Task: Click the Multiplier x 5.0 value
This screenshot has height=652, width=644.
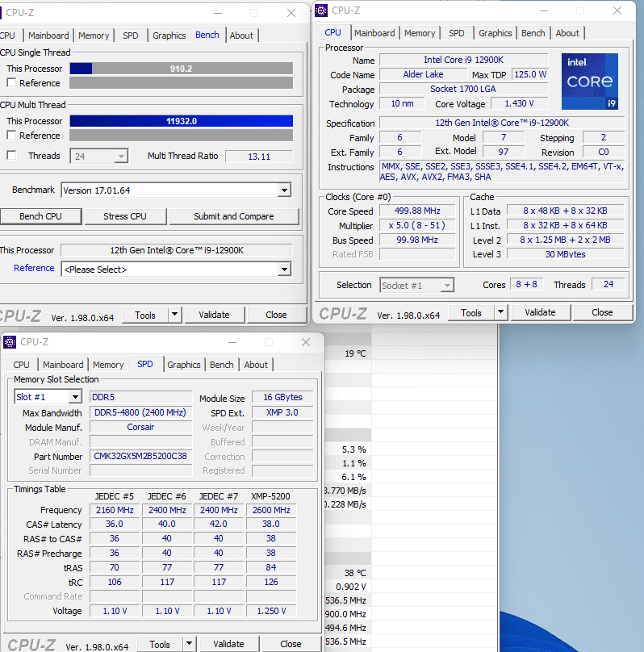Action: tap(417, 225)
